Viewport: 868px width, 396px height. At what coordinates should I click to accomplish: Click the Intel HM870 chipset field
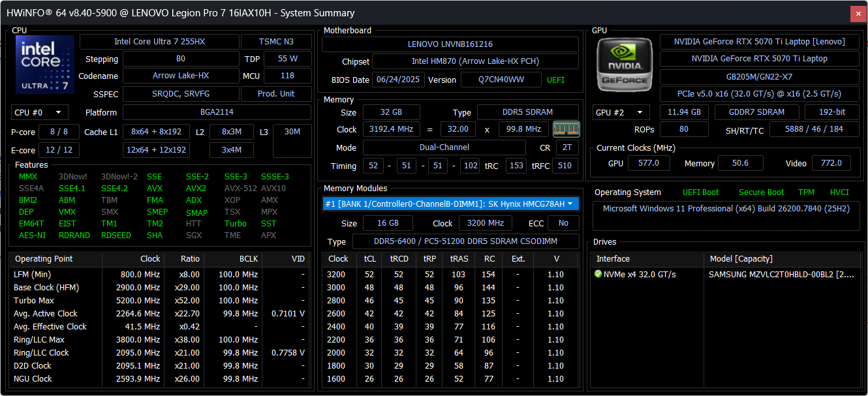click(476, 61)
